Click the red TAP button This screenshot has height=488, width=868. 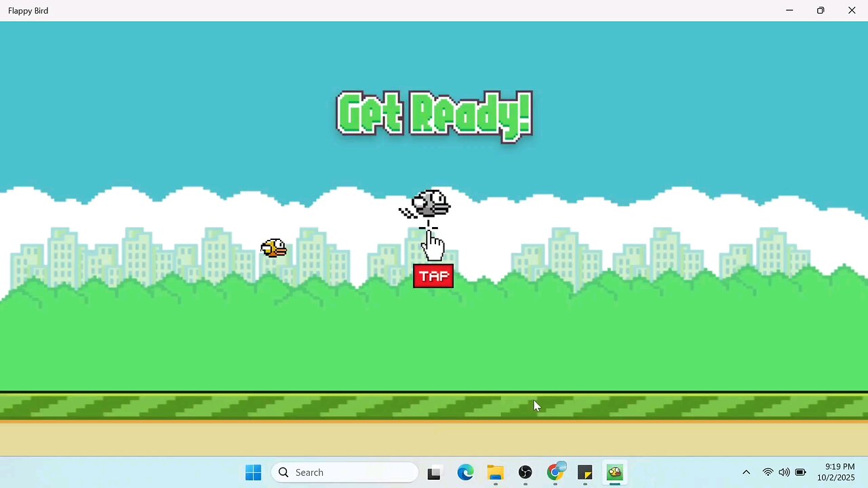click(433, 276)
